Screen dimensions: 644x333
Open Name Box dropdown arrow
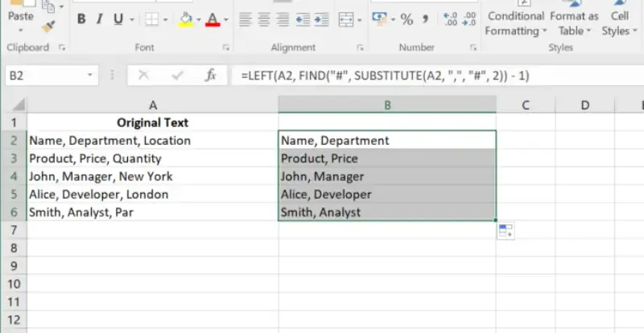pos(90,75)
